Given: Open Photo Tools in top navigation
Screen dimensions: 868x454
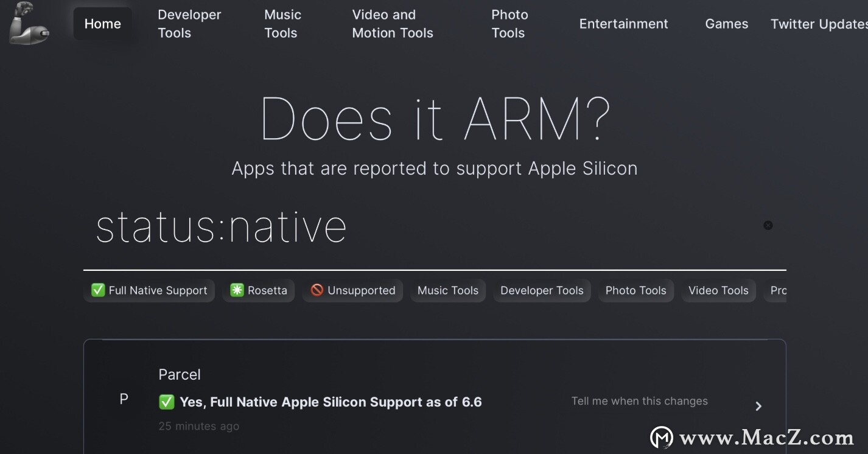Looking at the screenshot, I should [x=509, y=24].
